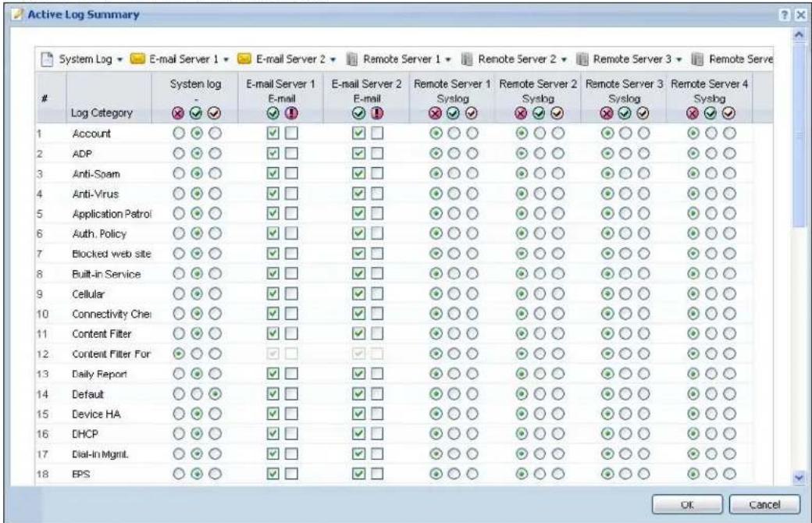Set Account system log to disabled radio
812x523 pixels.
pyautogui.click(x=179, y=133)
